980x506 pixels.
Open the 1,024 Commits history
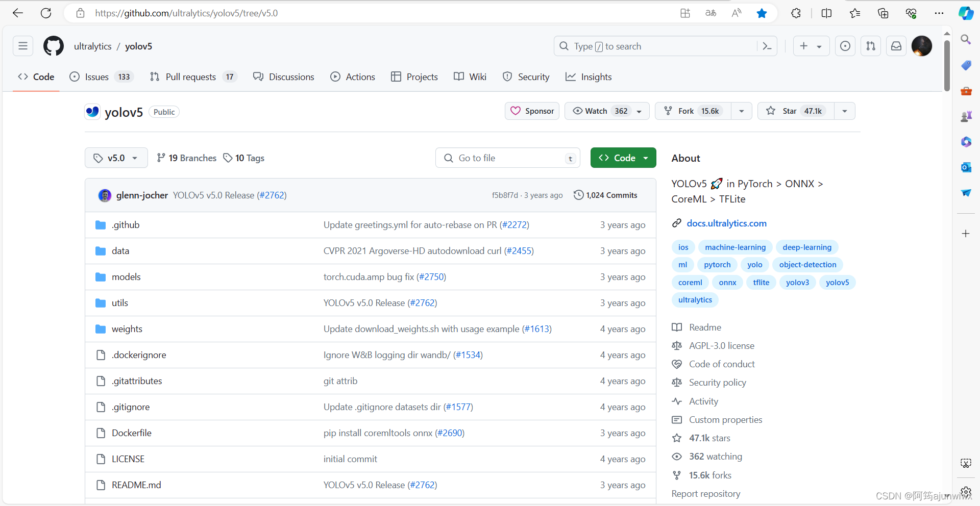(605, 195)
